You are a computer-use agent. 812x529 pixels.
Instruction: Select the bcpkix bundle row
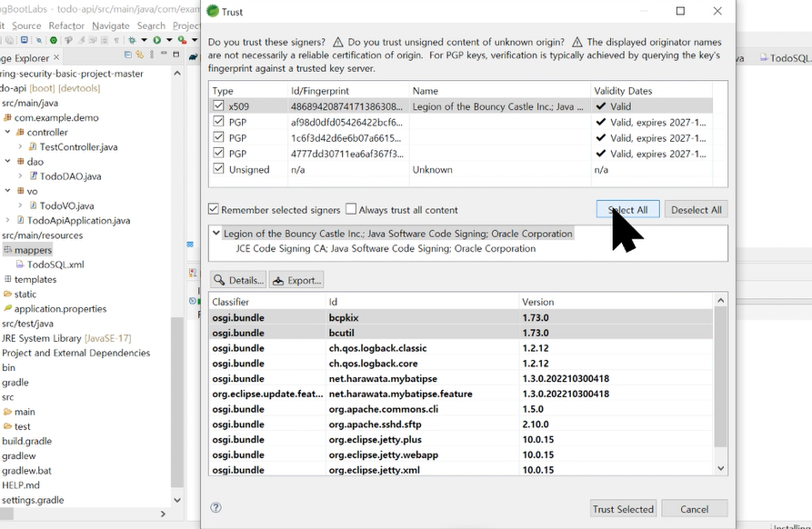pos(461,317)
